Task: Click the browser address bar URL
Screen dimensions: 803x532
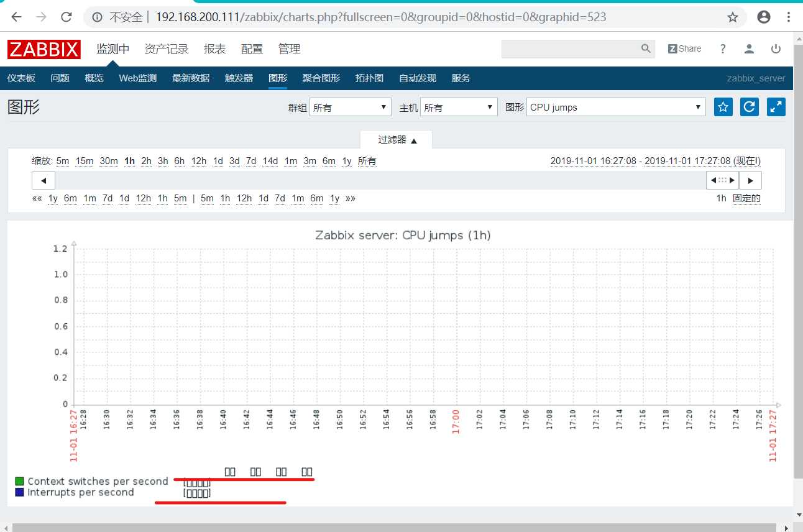Action: 380,17
